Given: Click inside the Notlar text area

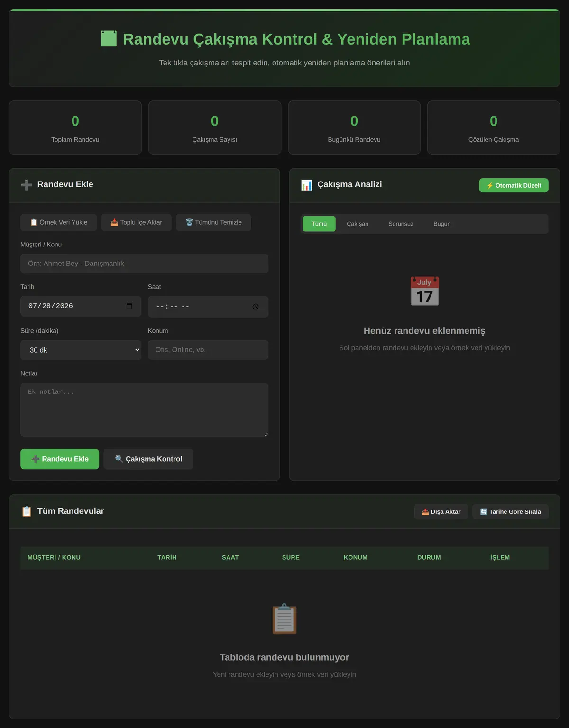Looking at the screenshot, I should pos(144,409).
